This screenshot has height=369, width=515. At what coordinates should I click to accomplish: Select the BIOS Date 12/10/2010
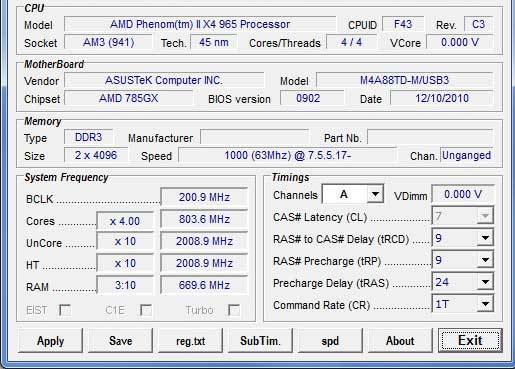442,98
